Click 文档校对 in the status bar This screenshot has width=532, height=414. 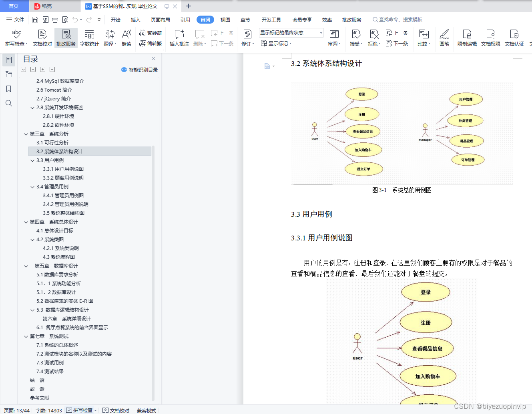coord(116,410)
